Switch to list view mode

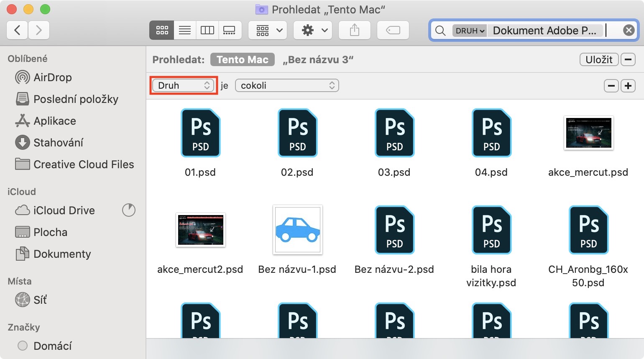tap(184, 30)
